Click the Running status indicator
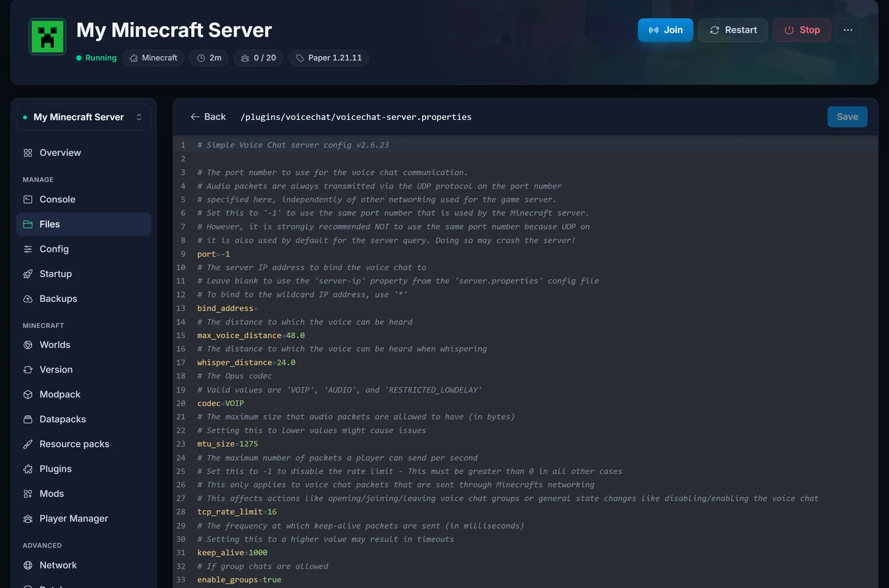This screenshot has height=588, width=889. click(96, 58)
